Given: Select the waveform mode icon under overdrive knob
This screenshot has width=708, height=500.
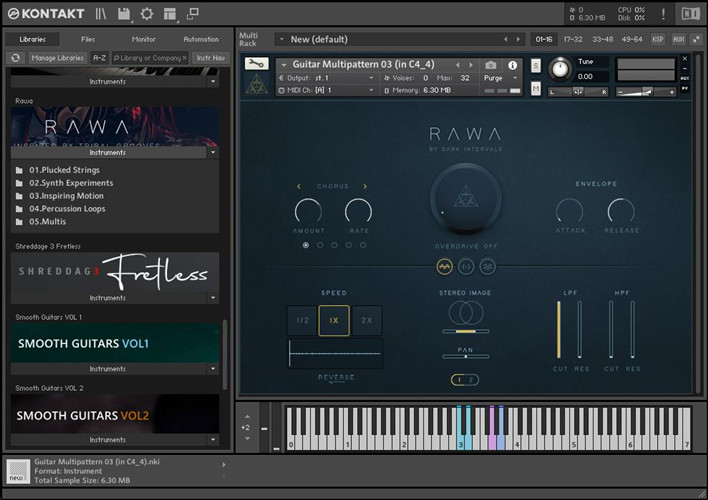Looking at the screenshot, I should click(445, 267).
